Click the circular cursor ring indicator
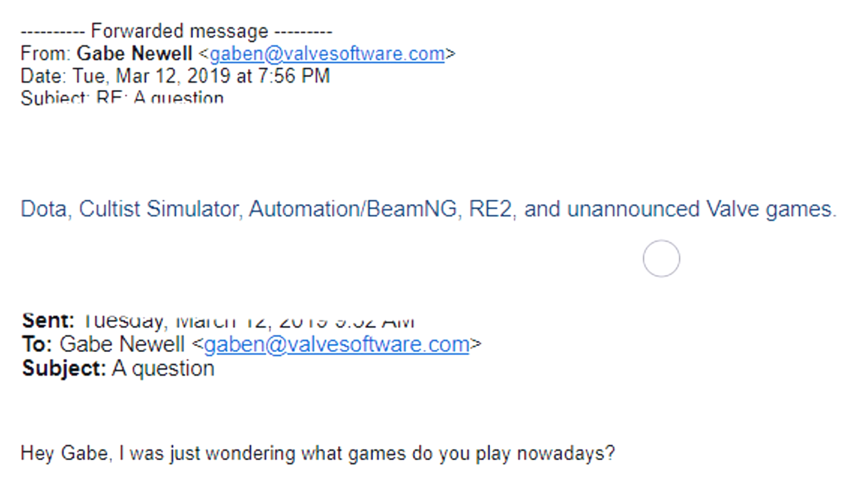Image resolution: width=868 pixels, height=482 pixels. (x=661, y=259)
